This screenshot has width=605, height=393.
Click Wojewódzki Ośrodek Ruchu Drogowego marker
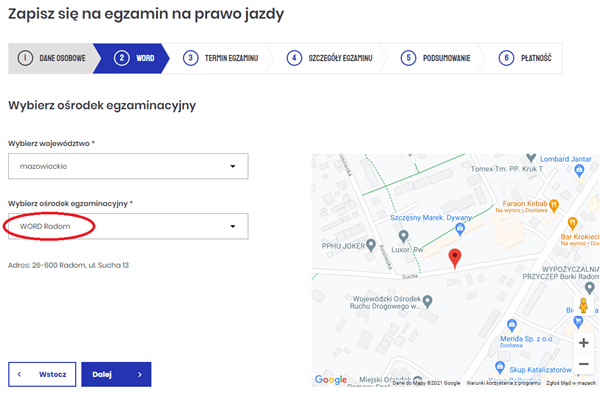(x=427, y=302)
